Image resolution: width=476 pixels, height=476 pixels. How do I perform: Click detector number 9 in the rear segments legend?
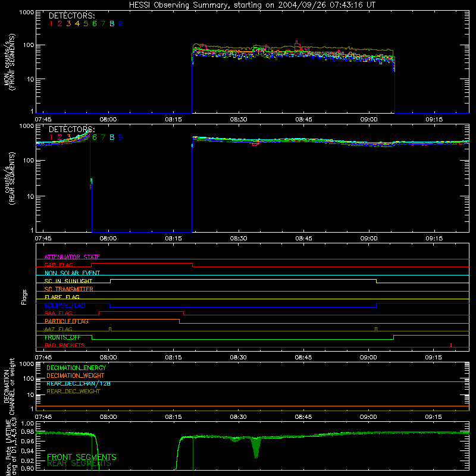(x=121, y=137)
